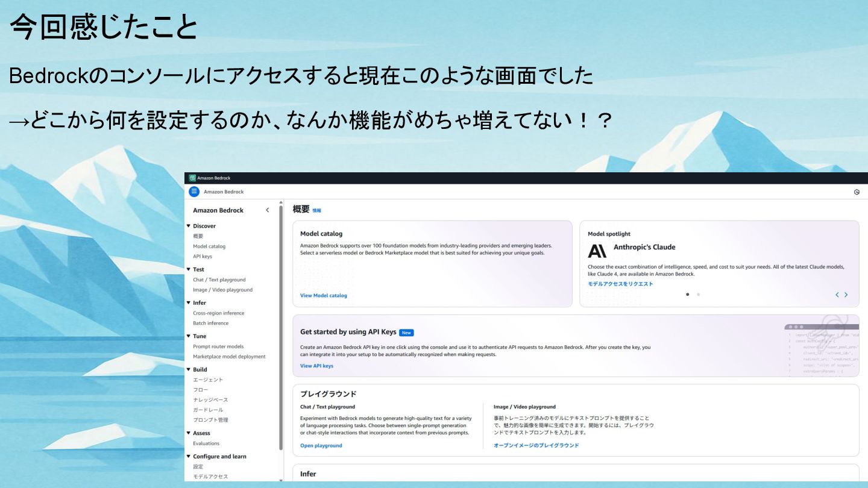Screen dimensions: 868x488
Task: Open Evaluations in the sidebar
Action: [206, 443]
